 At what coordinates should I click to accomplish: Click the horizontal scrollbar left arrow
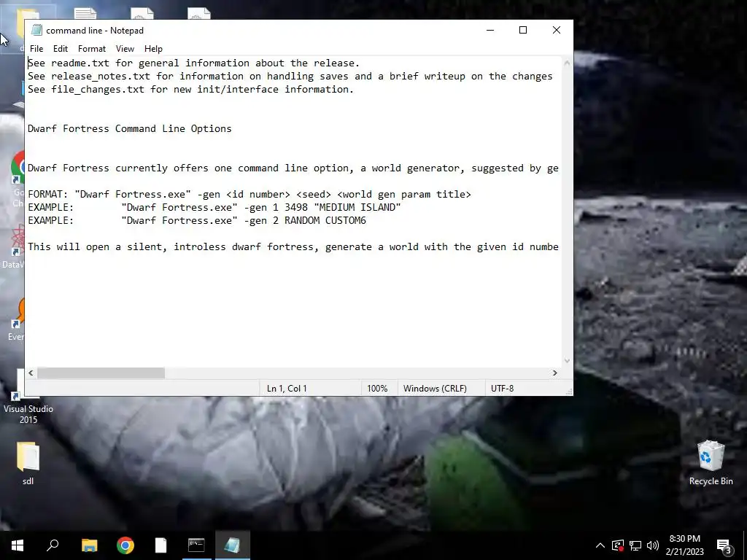[x=31, y=373]
